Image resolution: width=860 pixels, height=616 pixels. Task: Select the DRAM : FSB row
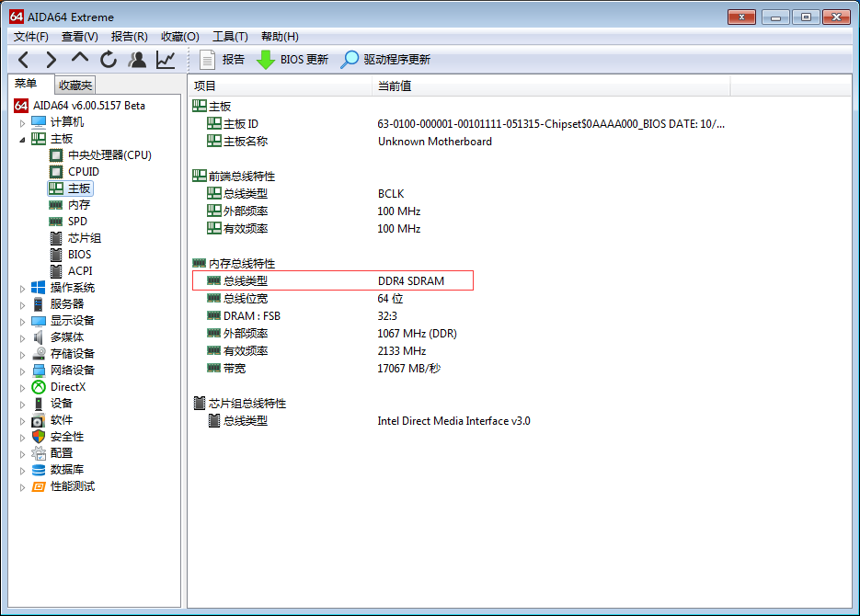(x=302, y=315)
